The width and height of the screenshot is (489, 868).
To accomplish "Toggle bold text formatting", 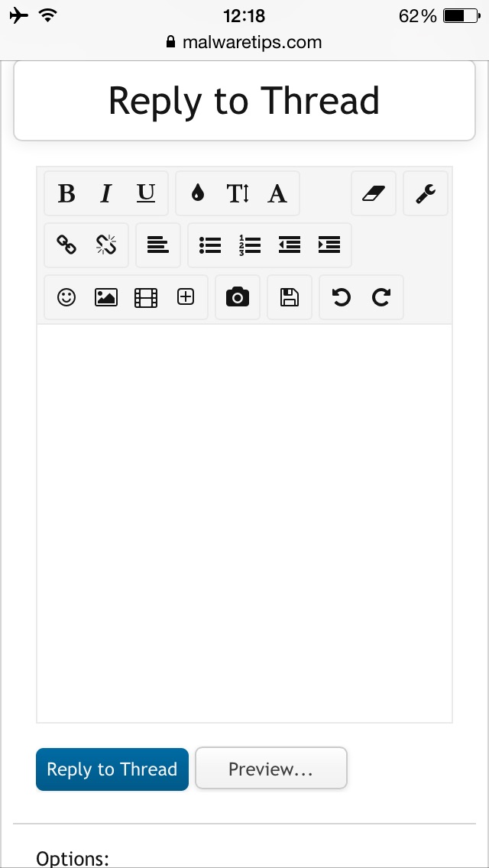I will click(x=66, y=193).
